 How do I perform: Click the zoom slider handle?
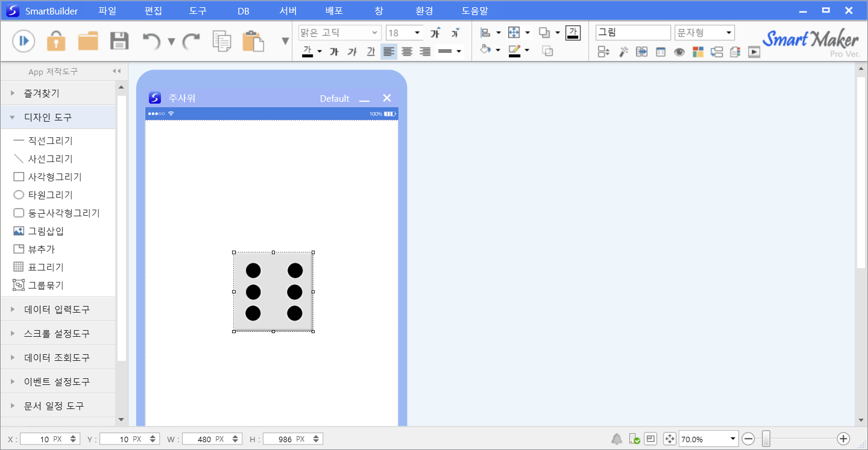pos(766,439)
